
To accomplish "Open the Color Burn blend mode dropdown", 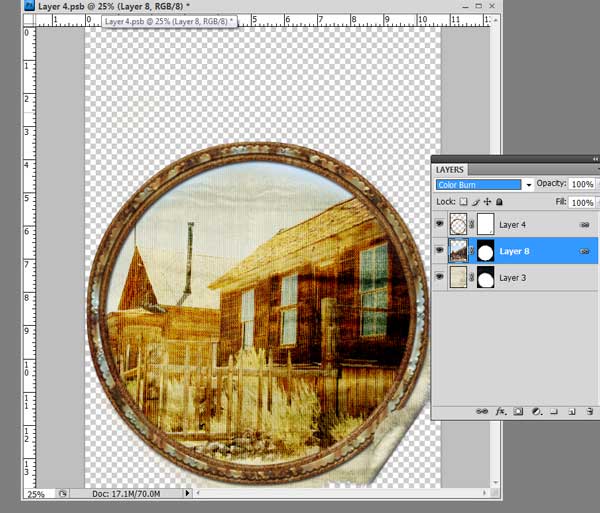I will (528, 185).
